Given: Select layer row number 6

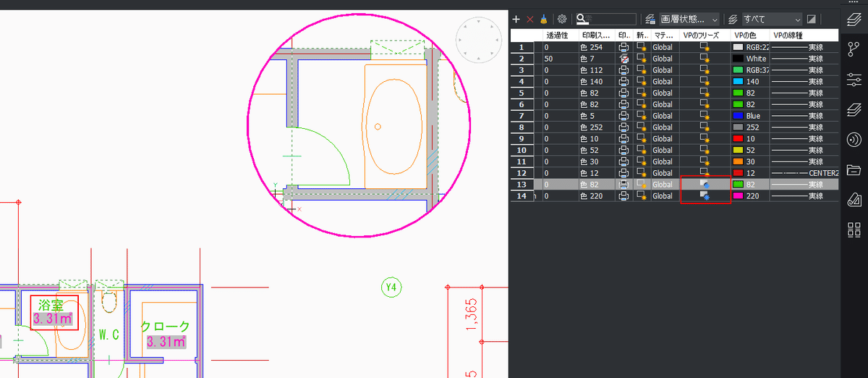Looking at the screenshot, I should point(521,104).
